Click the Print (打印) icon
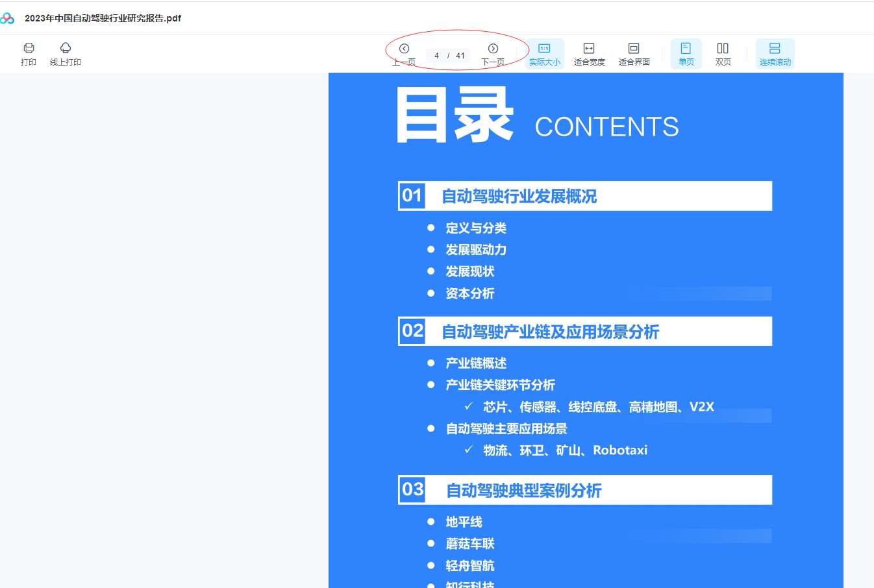Viewport: 874px width, 588px height. click(29, 49)
